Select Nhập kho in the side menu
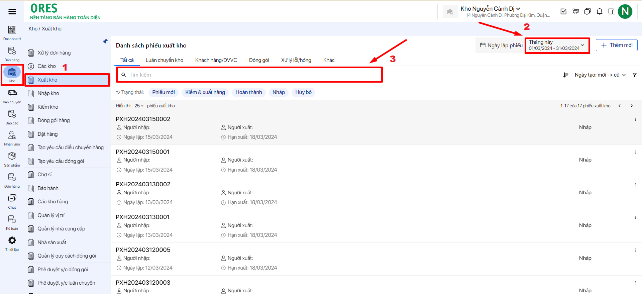Viewport: 644px width, 297px height. click(48, 93)
